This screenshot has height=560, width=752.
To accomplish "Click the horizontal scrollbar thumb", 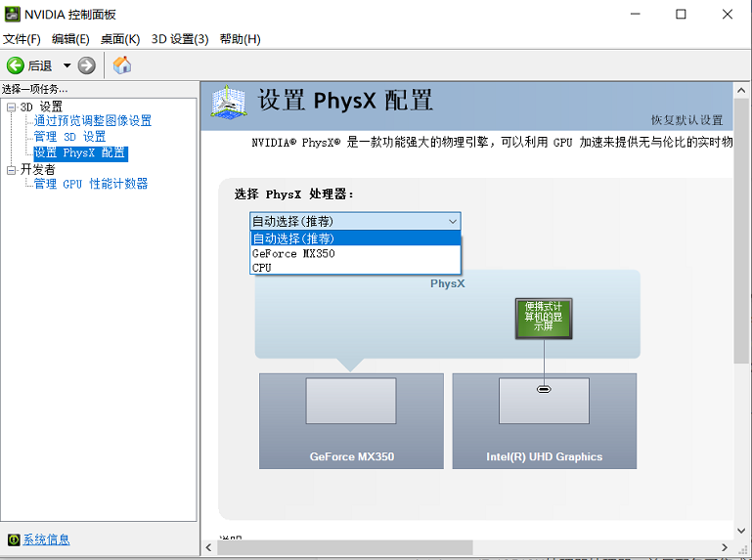I will pyautogui.click(x=344, y=547).
